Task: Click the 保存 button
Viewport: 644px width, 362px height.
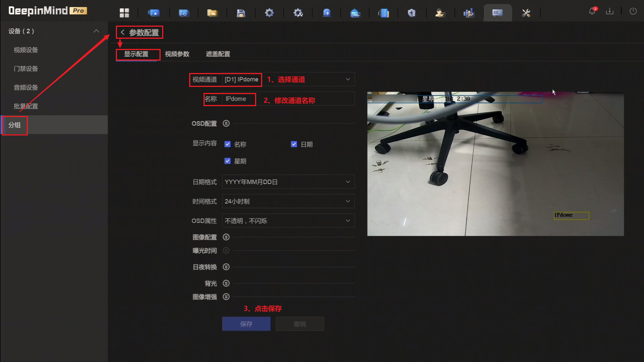Action: (x=246, y=324)
